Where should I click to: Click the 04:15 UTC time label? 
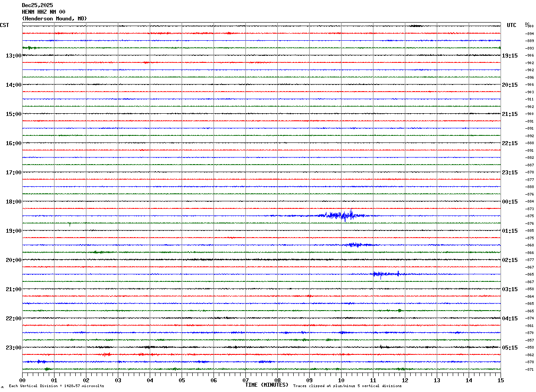(x=509, y=318)
